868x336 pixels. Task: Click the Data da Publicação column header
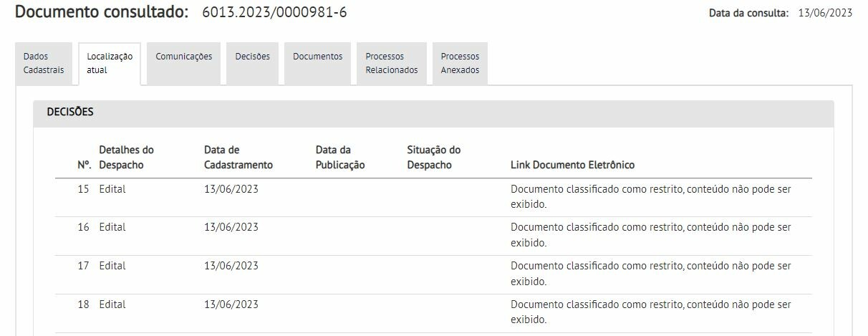point(339,158)
